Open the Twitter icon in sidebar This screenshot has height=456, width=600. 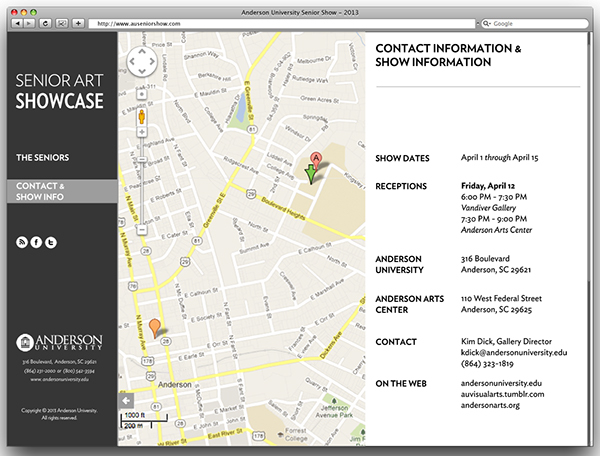51,242
